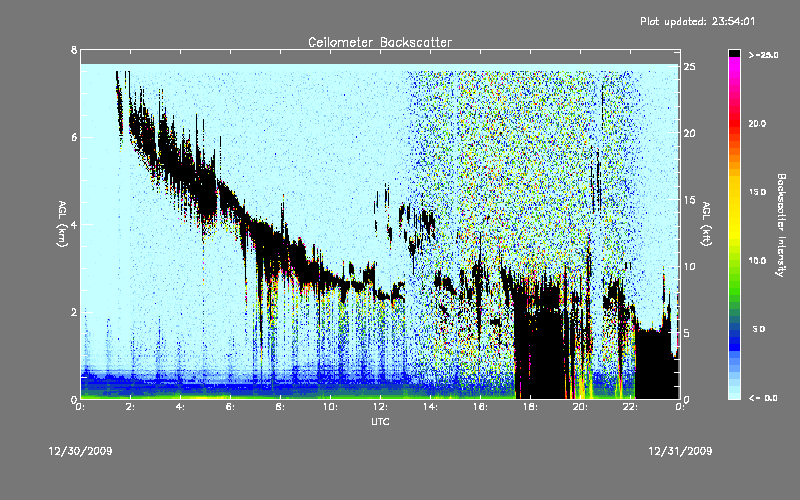Click the '15' kft tick label on the right axis
This screenshot has height=500, width=800.
pyautogui.click(x=689, y=200)
